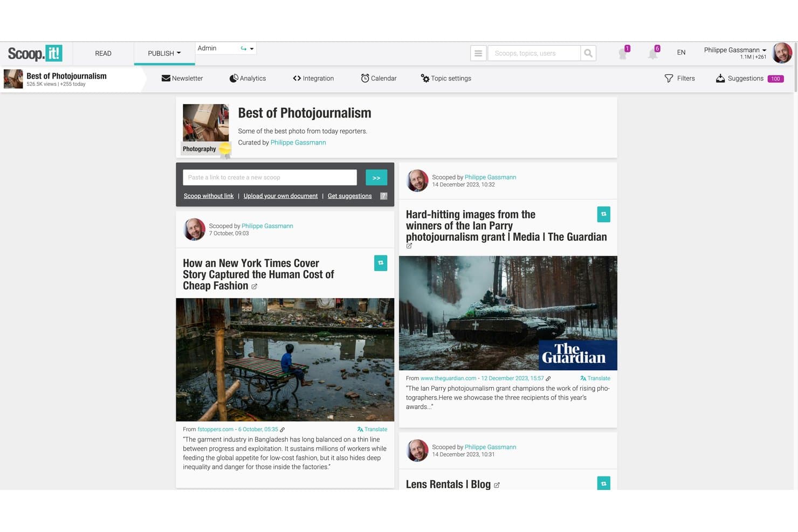Click the page vertical scrollbar
The image size is (798, 532).
[795, 67]
